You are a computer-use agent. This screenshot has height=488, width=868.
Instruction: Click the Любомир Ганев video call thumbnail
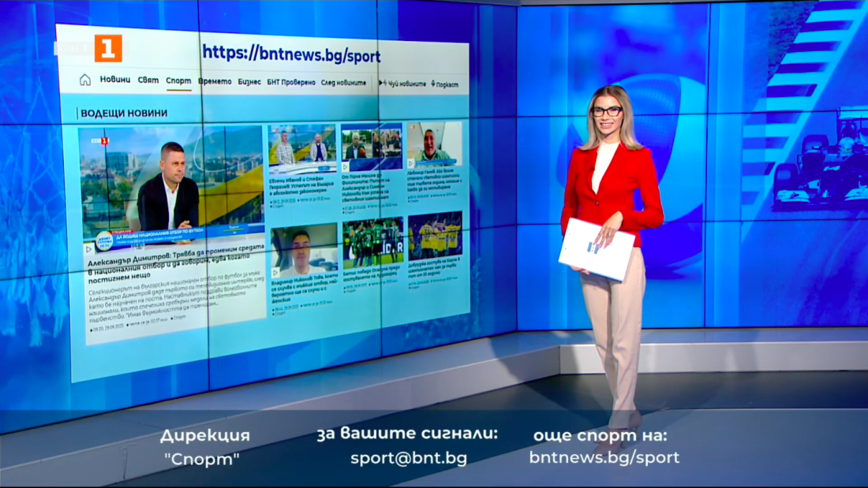click(x=434, y=145)
